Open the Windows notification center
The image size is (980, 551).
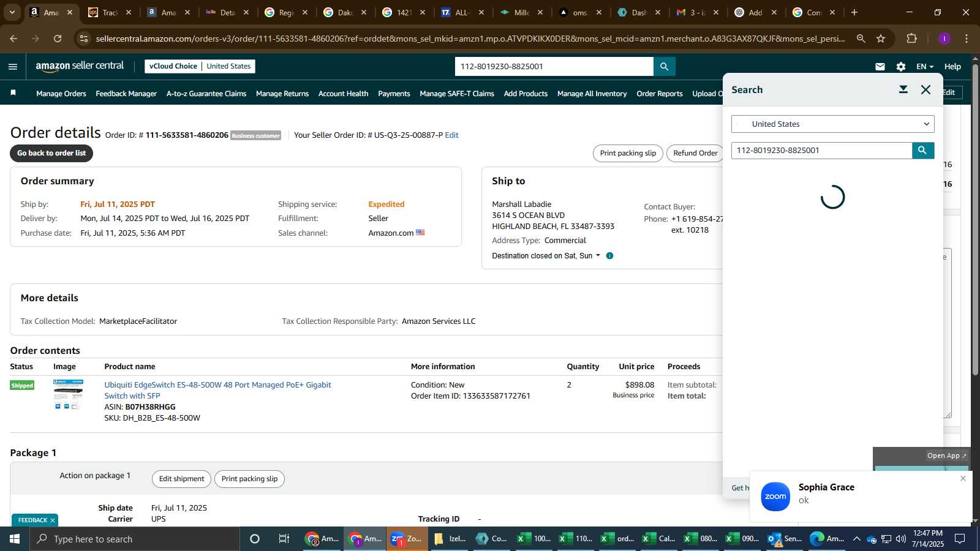pos(960,539)
